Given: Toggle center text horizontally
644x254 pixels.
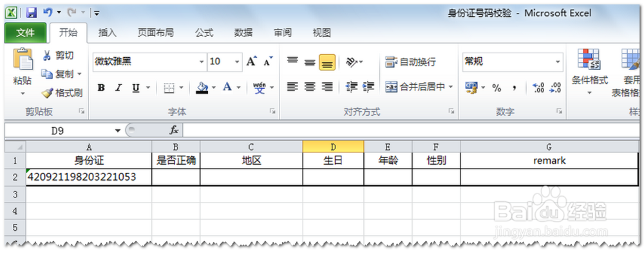Looking at the screenshot, I should click(310, 87).
